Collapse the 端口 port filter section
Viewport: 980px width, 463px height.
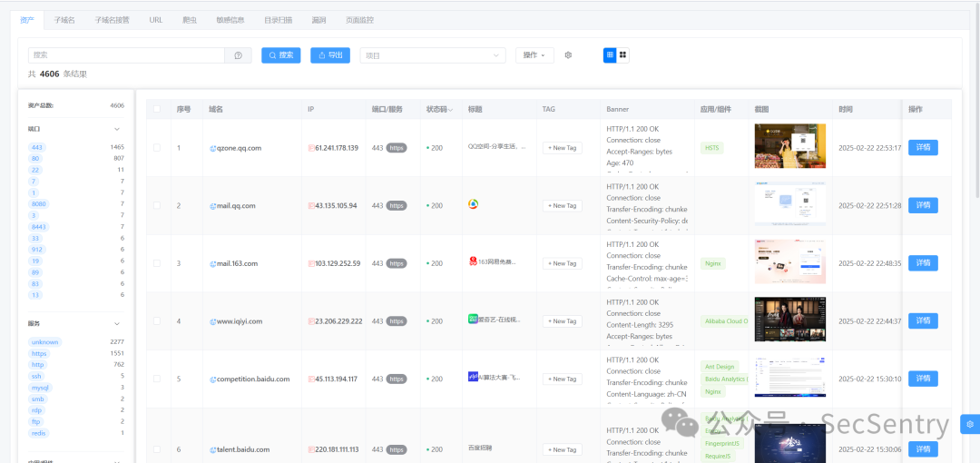click(116, 129)
